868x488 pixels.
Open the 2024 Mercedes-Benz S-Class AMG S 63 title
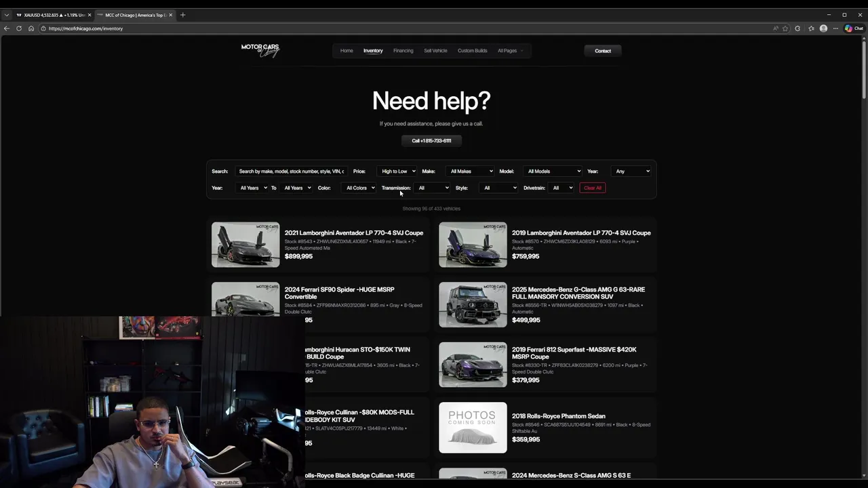571,475
